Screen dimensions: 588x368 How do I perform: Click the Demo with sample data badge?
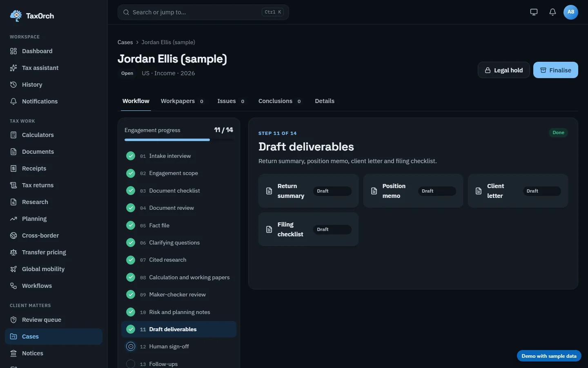pos(549,356)
